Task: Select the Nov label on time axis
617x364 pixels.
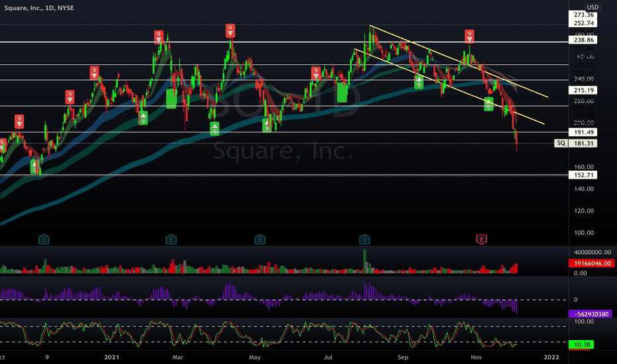Action: point(476,357)
